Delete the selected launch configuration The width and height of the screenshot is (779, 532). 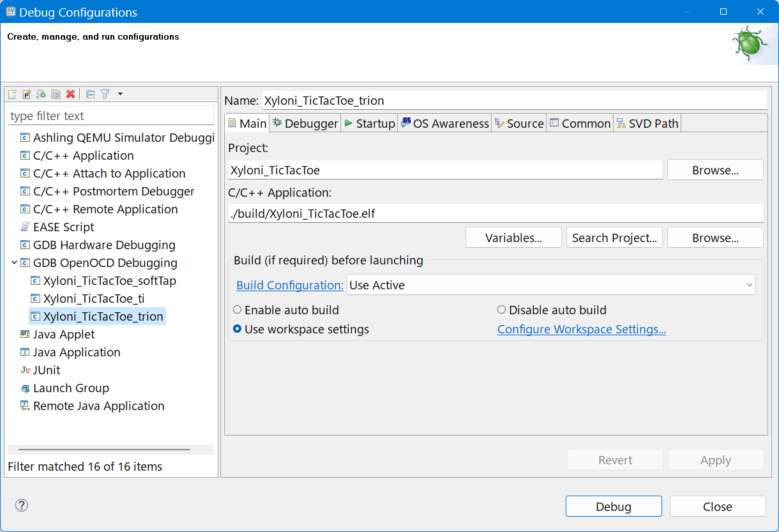pos(71,95)
